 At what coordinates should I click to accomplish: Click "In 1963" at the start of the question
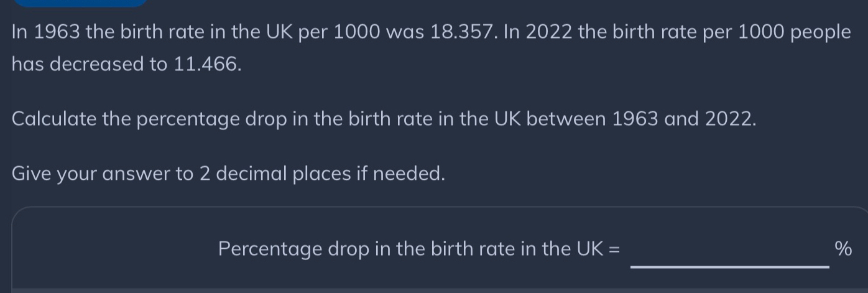[x=46, y=32]
